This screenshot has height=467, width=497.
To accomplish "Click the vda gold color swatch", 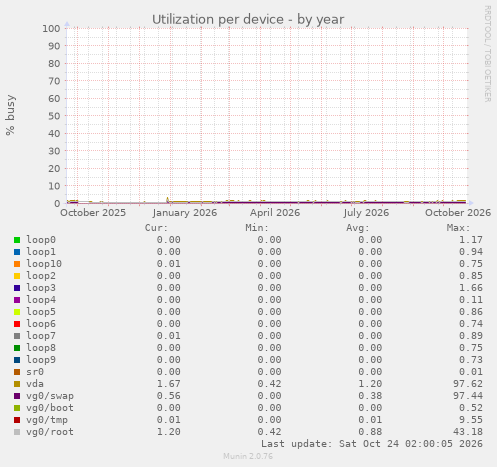I will [17, 384].
